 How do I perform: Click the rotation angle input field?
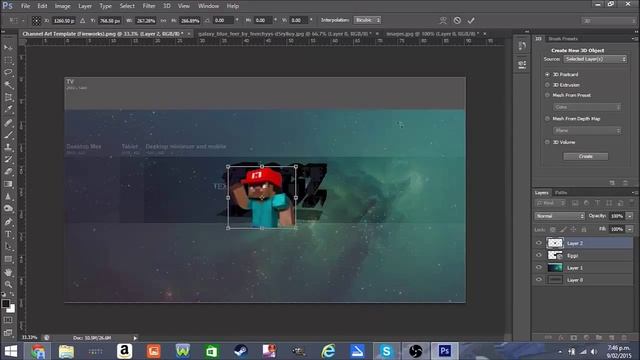point(224,20)
